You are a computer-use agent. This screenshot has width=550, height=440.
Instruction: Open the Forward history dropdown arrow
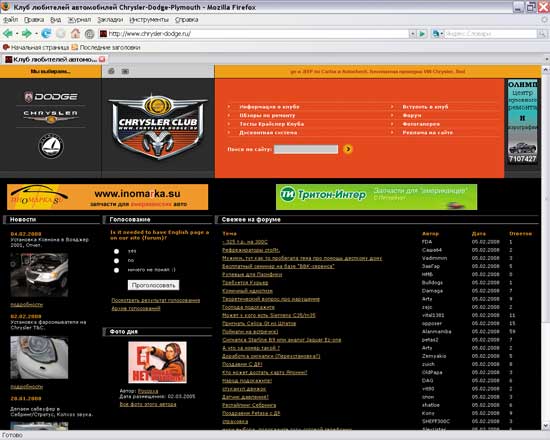pyautogui.click(x=36, y=34)
